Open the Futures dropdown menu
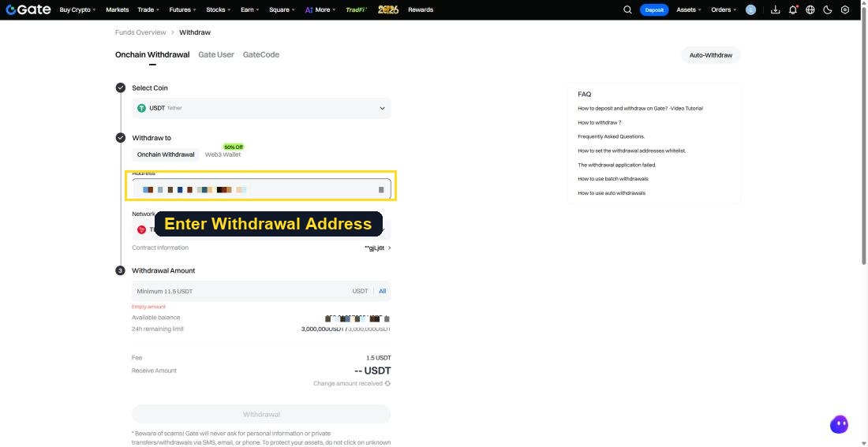Image resolution: width=868 pixels, height=447 pixels. 183,9
